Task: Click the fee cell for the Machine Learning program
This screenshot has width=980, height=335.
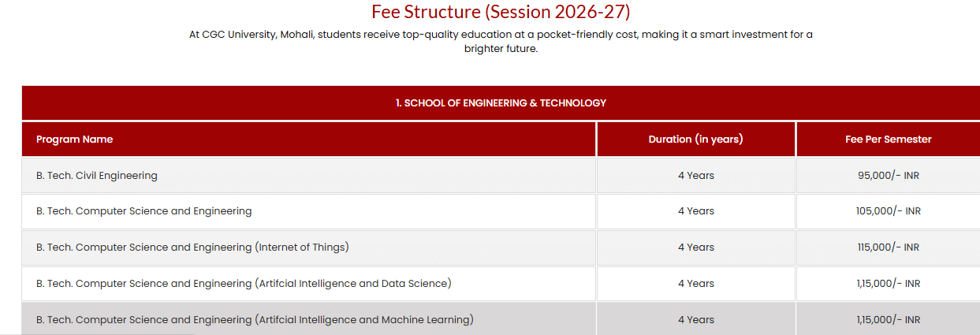Action: [x=888, y=320]
